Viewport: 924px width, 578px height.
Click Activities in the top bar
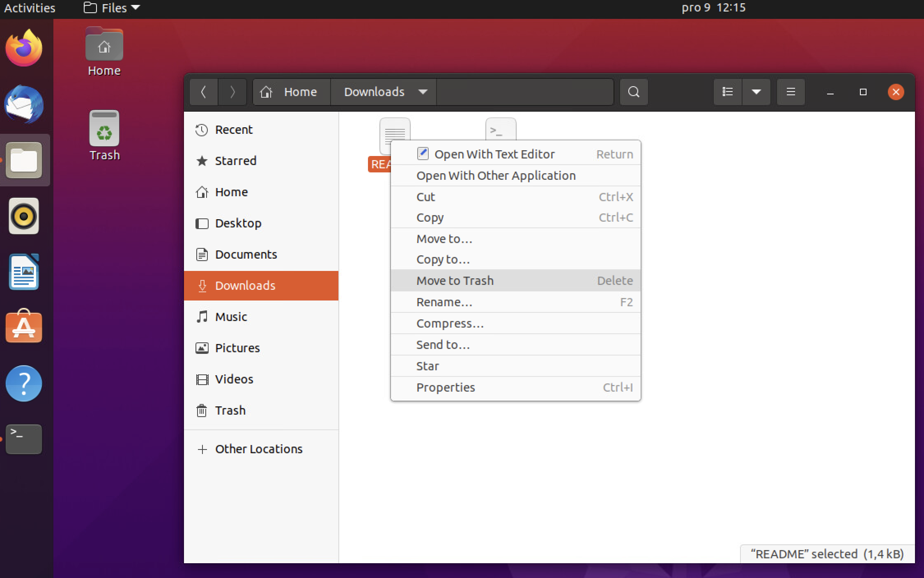coord(30,8)
